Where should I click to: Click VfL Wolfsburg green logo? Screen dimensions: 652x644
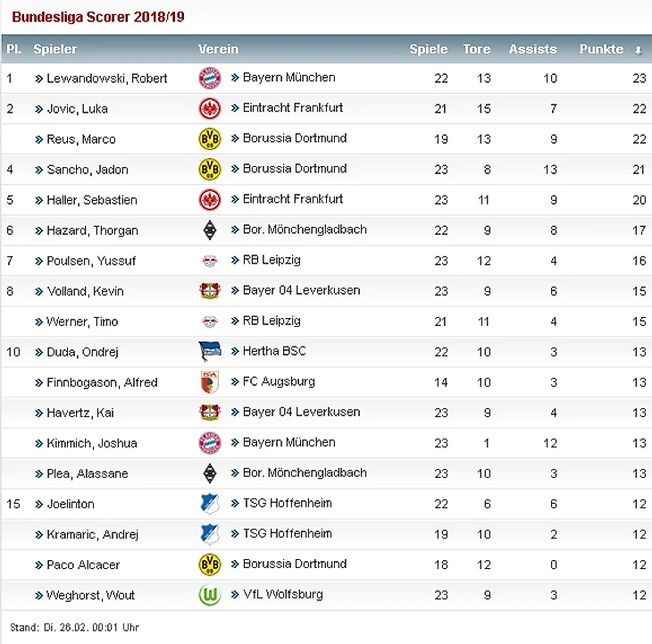(x=209, y=594)
